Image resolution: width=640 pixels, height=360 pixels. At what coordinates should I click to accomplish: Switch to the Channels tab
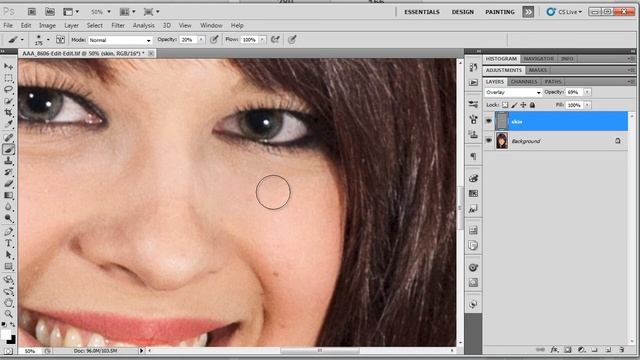click(x=524, y=82)
